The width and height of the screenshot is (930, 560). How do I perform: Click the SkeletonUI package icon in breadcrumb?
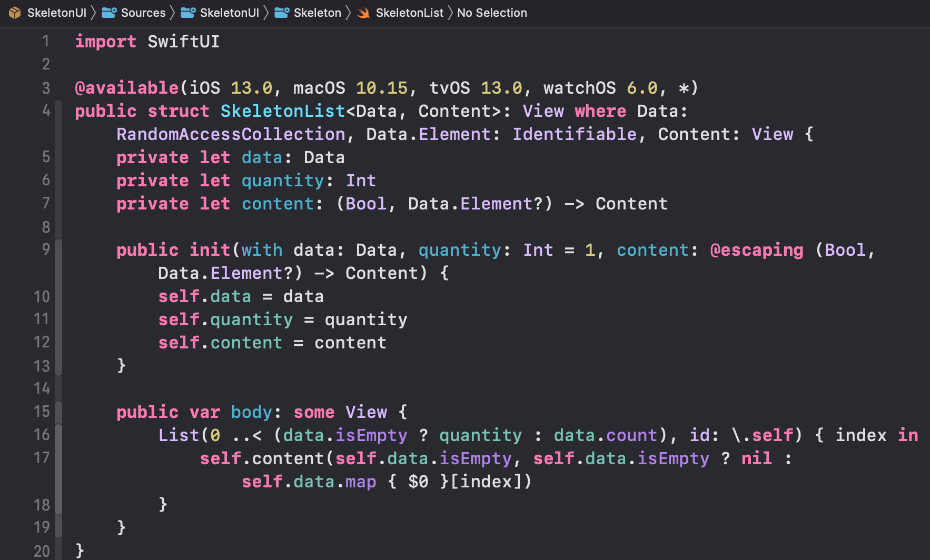point(15,13)
